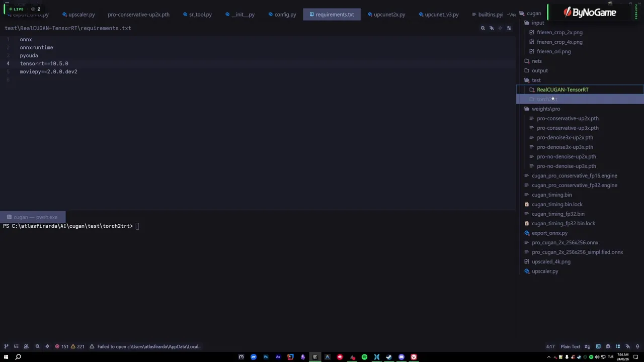
Task: Toggle the terminal panel icon
Action: click(x=598, y=346)
